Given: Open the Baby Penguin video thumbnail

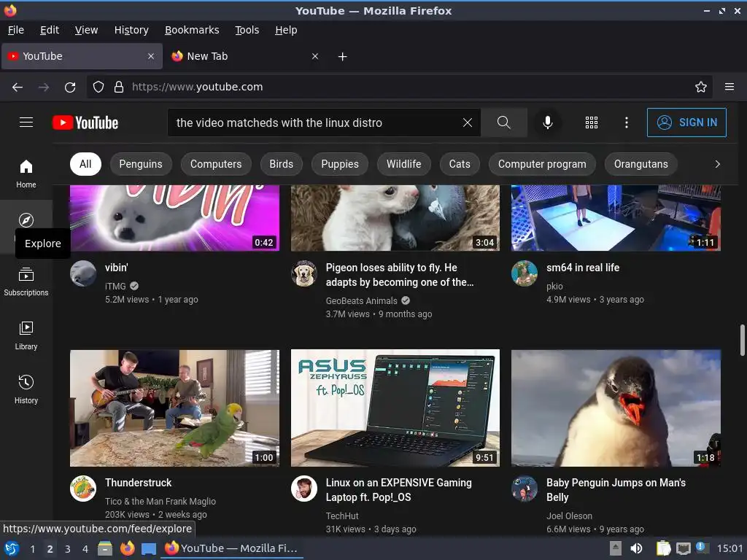Looking at the screenshot, I should pos(616,408).
